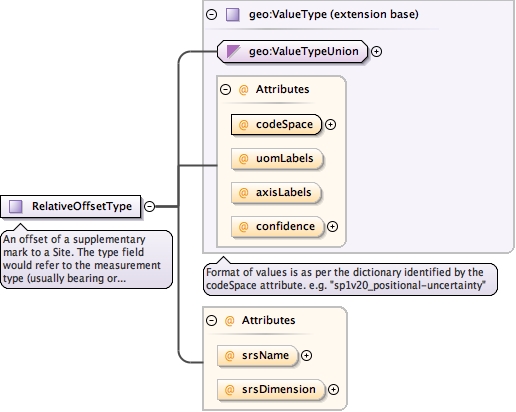Viewport: 516px width, 412px height.
Task: Expand the confidence attribute details
Action: pos(332,226)
